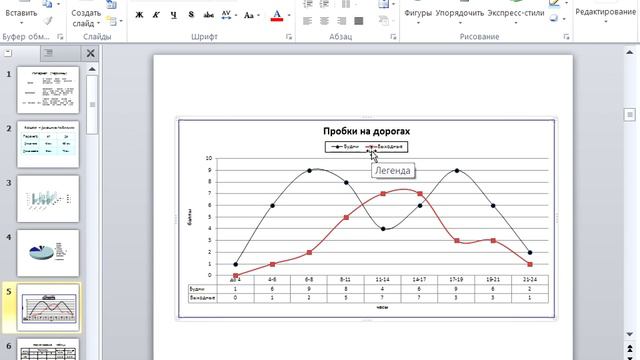Select the Выходные legend entry
Image resolution: width=640 pixels, height=360 pixels.
click(x=384, y=147)
